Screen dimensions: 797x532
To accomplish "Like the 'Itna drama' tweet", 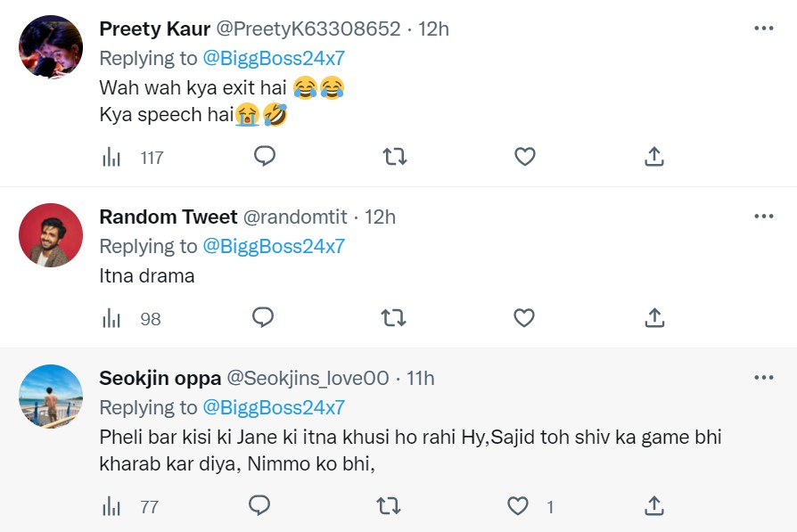I will [x=525, y=317].
